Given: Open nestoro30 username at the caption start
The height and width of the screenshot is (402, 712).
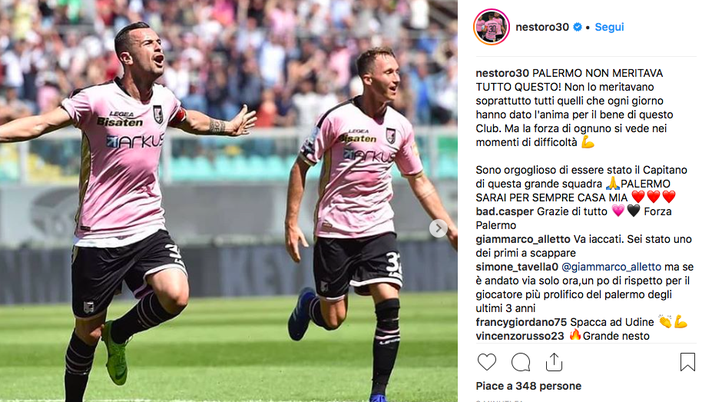Looking at the screenshot, I should [x=502, y=73].
